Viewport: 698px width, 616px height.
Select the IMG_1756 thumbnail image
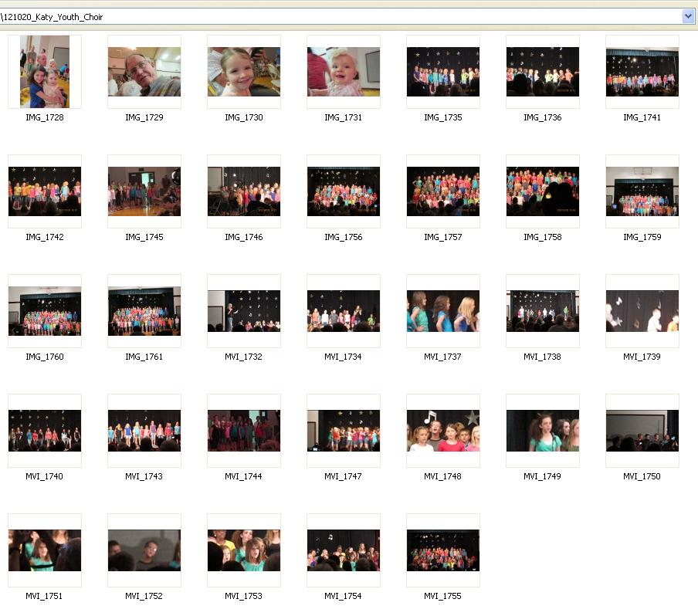[x=344, y=191]
